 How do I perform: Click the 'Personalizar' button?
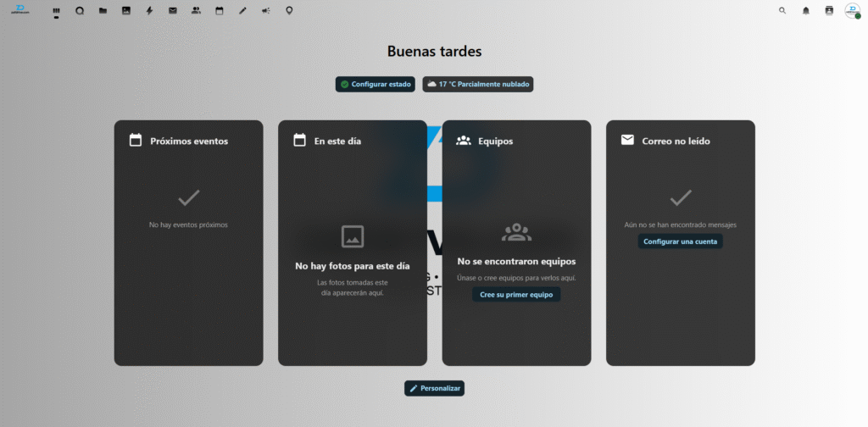[x=434, y=388]
